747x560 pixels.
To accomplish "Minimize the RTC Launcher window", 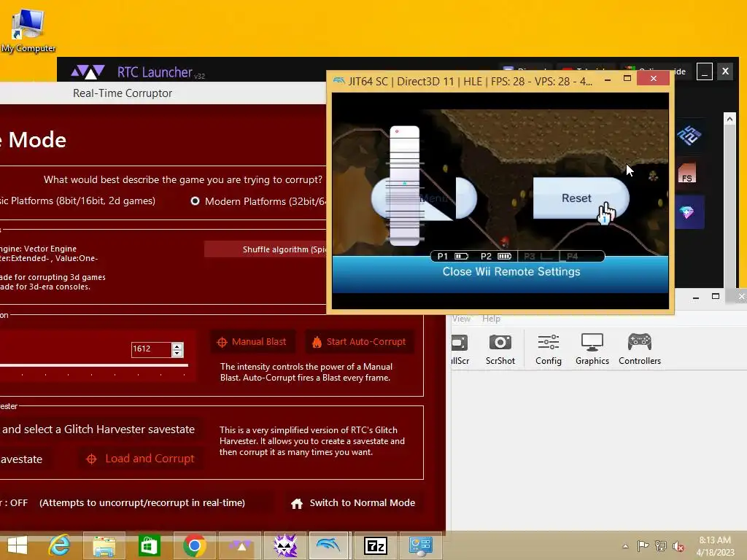I will pyautogui.click(x=704, y=71).
